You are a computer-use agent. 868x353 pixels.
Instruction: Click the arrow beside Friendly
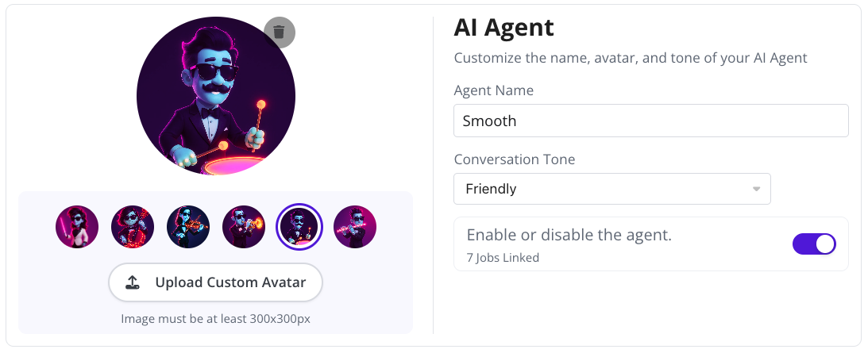pyautogui.click(x=756, y=189)
